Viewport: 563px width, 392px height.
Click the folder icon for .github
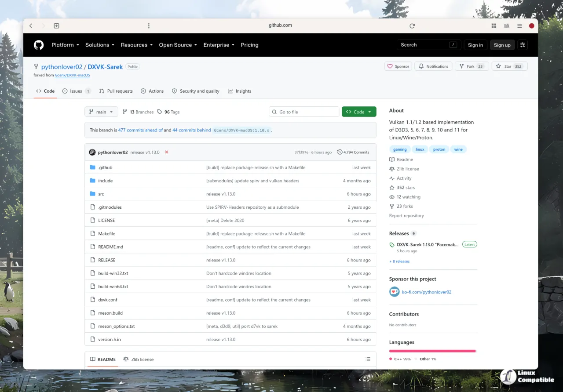coord(93,167)
